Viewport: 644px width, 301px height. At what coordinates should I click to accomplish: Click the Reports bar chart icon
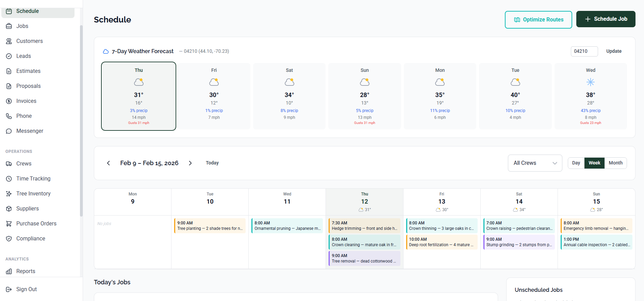click(9, 271)
